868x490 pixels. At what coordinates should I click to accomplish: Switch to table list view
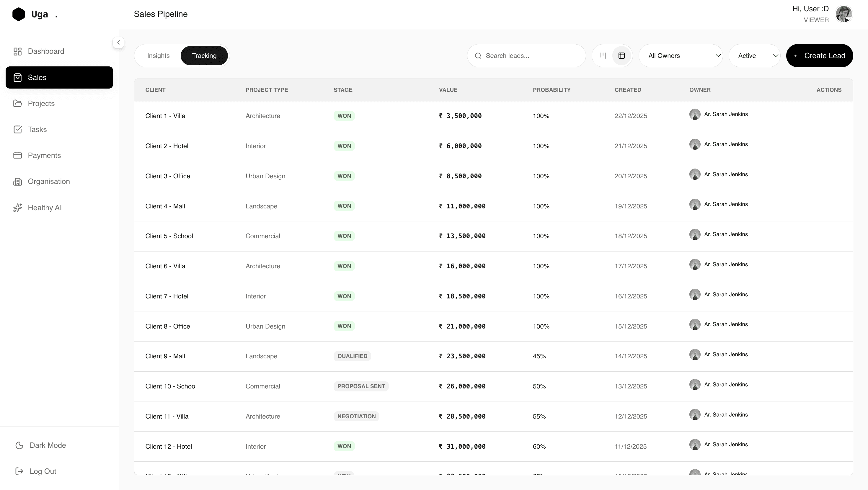click(x=621, y=55)
